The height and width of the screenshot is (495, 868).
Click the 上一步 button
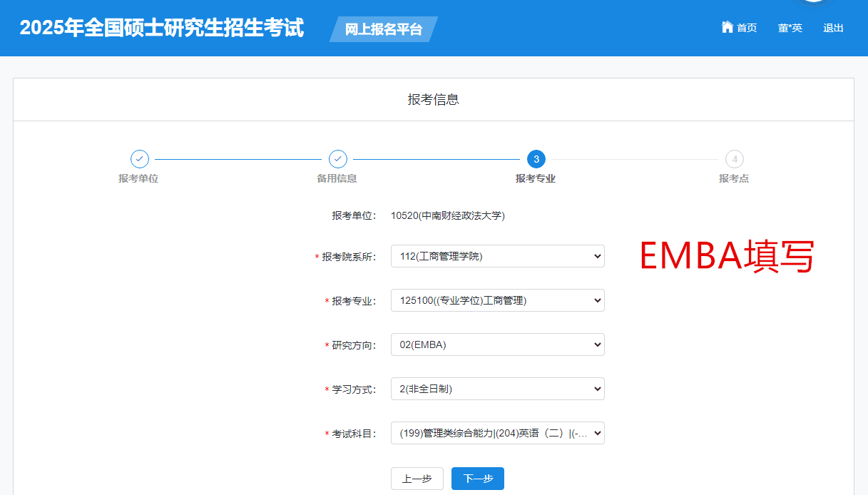[x=417, y=479]
